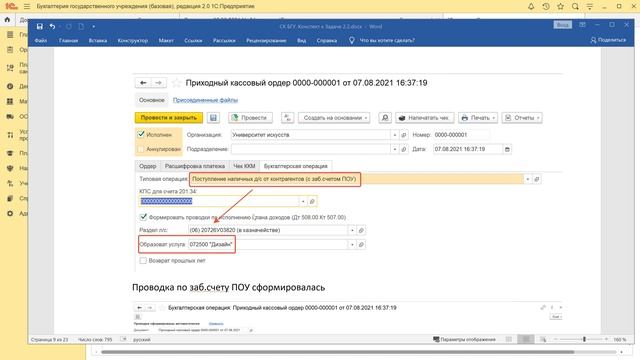Click the Дт/Кт postings icon next to Провести
The image size is (640, 360).
(287, 118)
